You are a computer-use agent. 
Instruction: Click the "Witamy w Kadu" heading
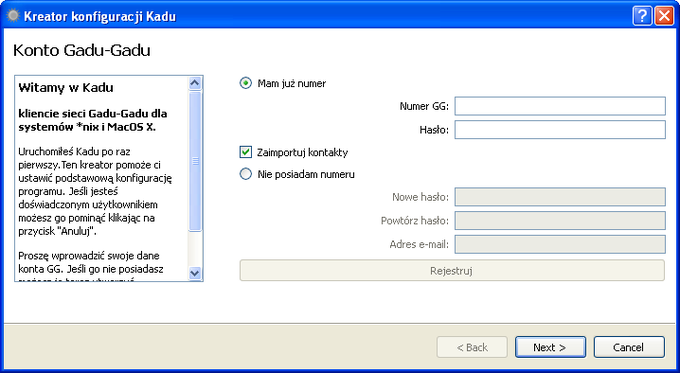coord(66,88)
